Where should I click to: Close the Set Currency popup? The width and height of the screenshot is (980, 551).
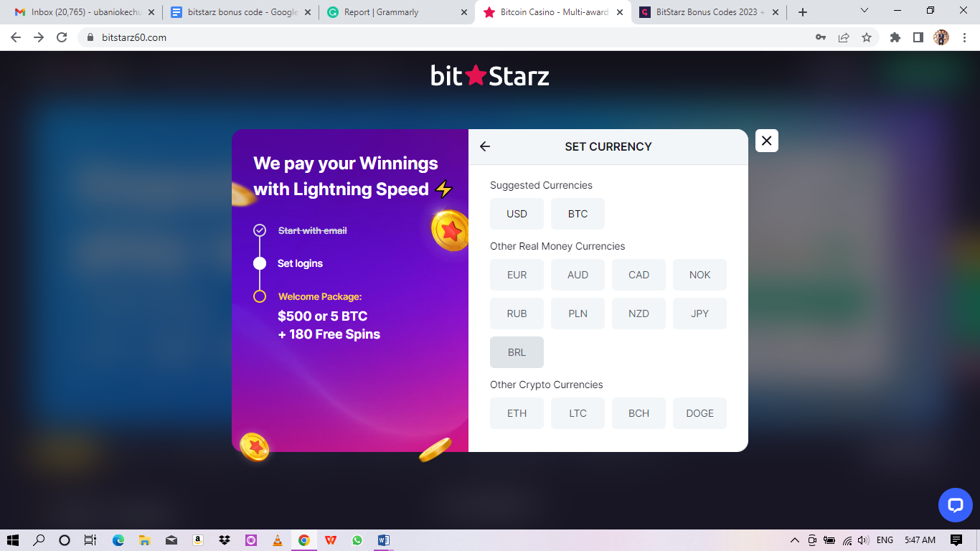(x=767, y=141)
